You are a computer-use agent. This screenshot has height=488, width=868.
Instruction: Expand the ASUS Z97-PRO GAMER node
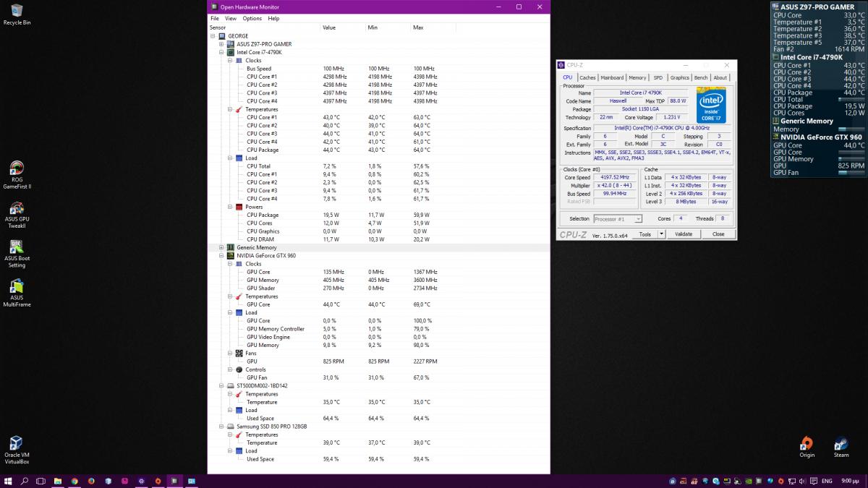(221, 44)
